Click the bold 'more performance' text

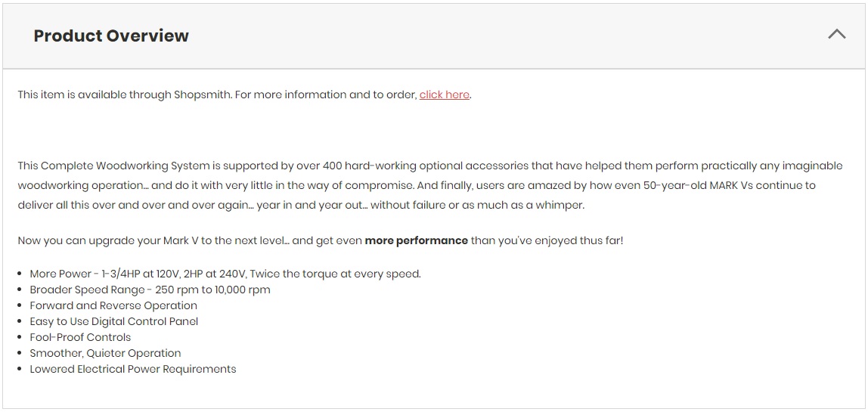click(x=417, y=241)
